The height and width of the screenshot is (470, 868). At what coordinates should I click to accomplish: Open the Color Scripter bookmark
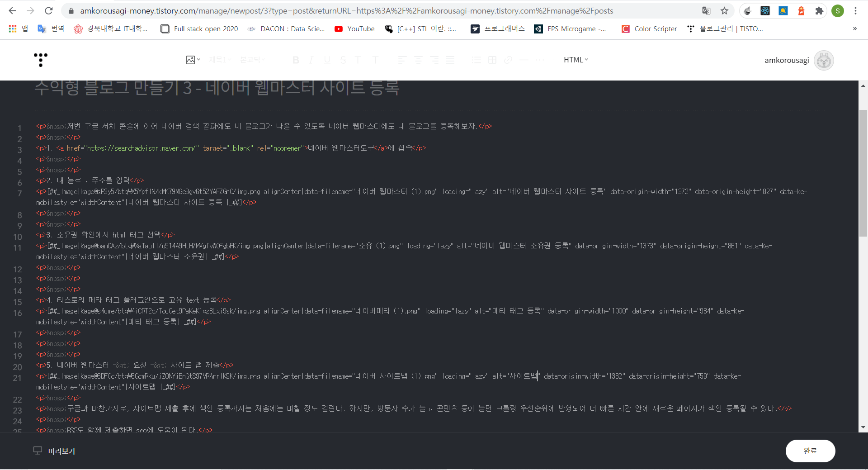(649, 29)
